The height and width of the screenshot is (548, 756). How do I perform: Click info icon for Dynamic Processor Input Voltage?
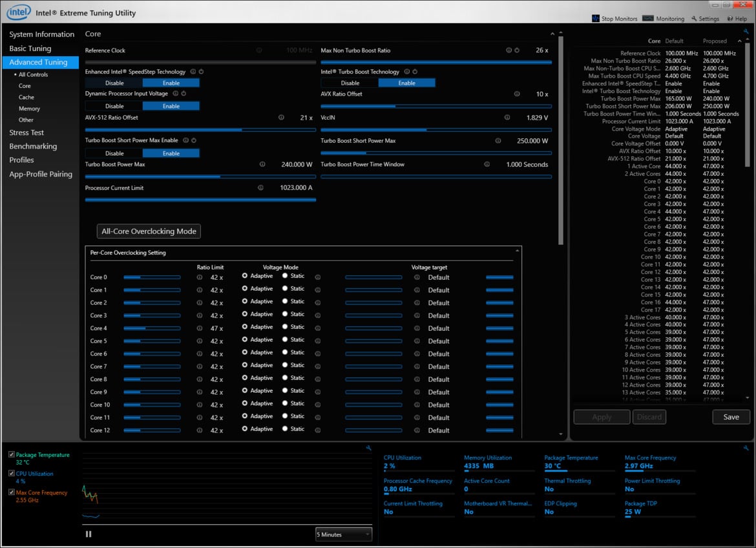(x=176, y=94)
